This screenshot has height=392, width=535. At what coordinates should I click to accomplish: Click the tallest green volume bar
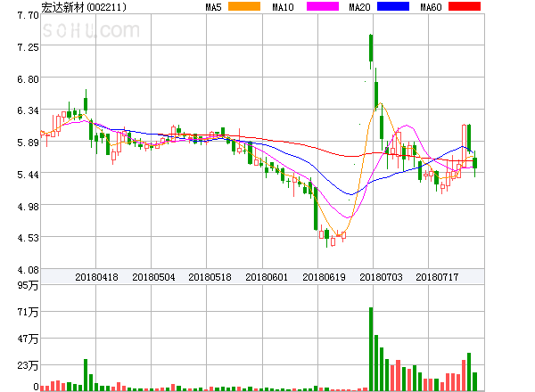[x=371, y=349]
